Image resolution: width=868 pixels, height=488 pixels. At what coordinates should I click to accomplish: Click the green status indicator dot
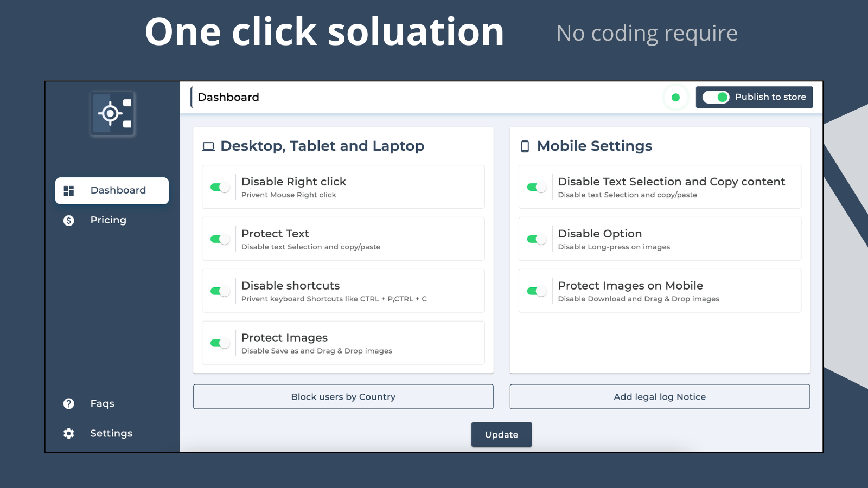click(x=675, y=98)
